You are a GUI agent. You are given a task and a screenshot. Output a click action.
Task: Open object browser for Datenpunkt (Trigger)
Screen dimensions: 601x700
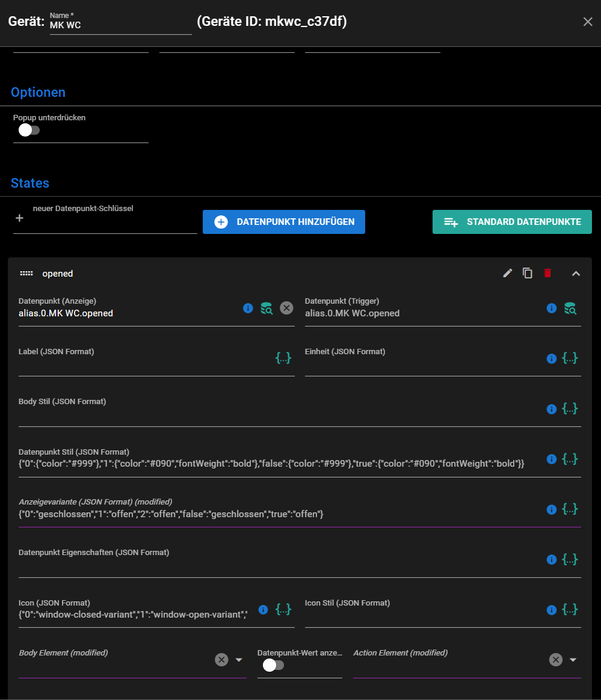(570, 309)
